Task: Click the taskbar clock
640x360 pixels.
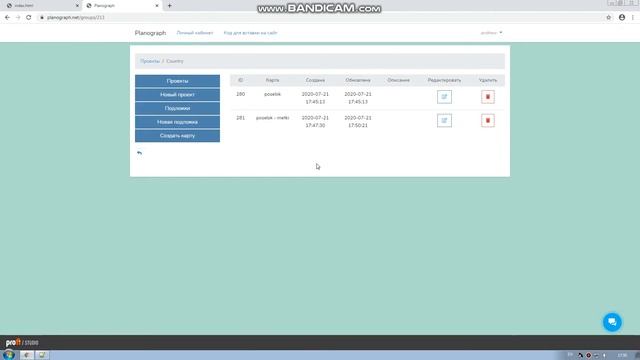Action: coord(622,355)
